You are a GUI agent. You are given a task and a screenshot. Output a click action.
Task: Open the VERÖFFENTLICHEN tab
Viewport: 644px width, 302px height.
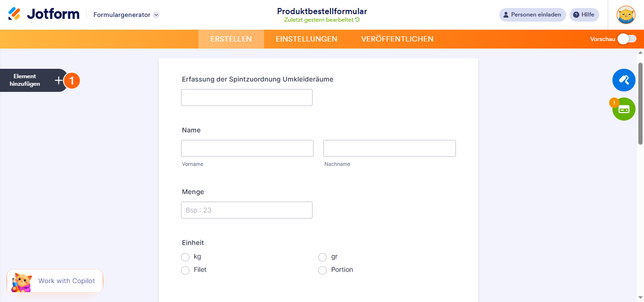point(397,39)
